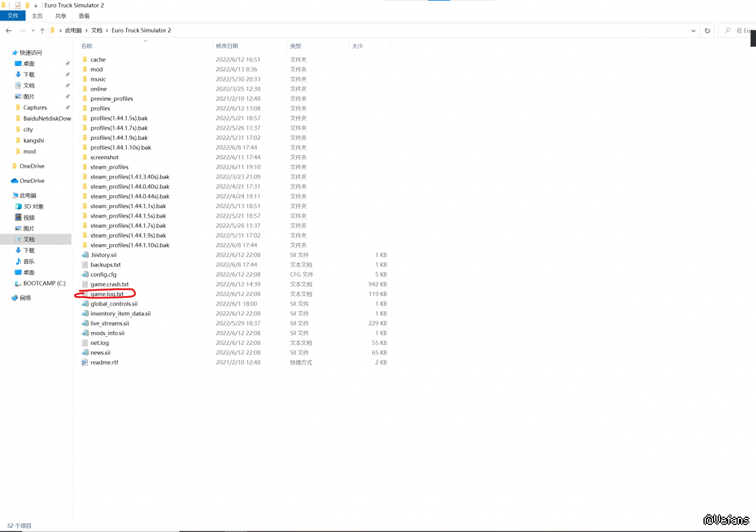Open the address bar history dropdown
This screenshot has width=756, height=532.
point(693,31)
